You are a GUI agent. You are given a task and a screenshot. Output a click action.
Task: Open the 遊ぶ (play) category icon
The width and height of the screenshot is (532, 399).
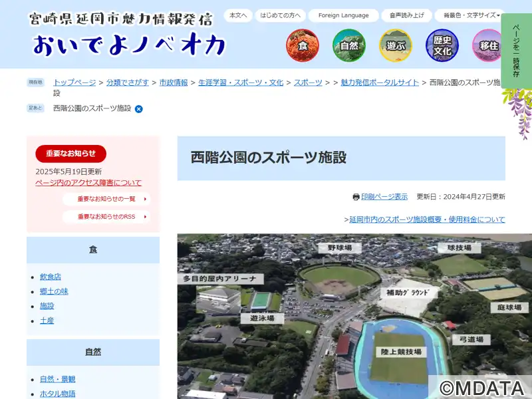click(x=396, y=45)
